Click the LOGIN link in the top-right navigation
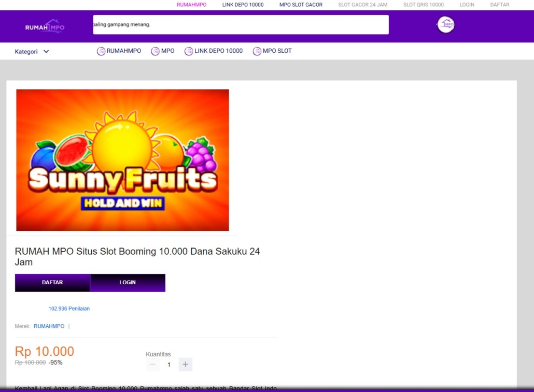This screenshot has width=534, height=392. point(467,5)
